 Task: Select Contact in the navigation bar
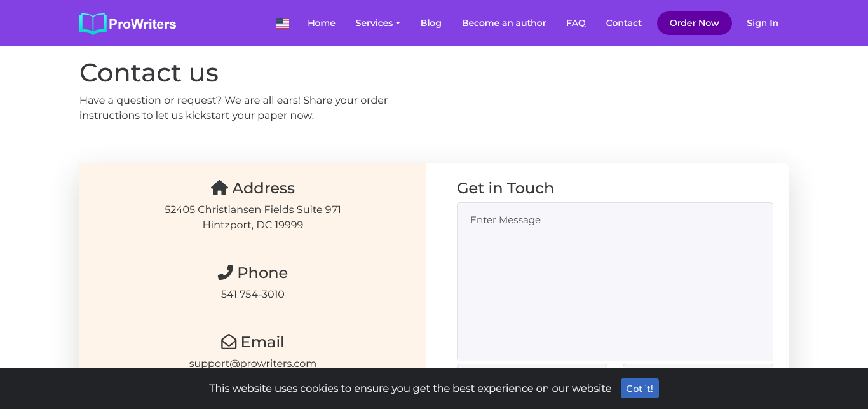tap(623, 23)
